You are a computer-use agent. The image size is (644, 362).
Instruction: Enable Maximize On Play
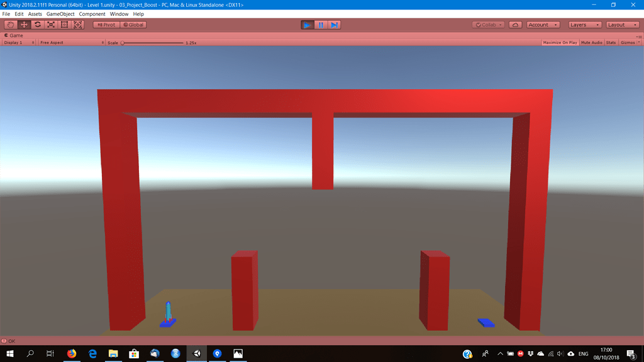pos(559,42)
